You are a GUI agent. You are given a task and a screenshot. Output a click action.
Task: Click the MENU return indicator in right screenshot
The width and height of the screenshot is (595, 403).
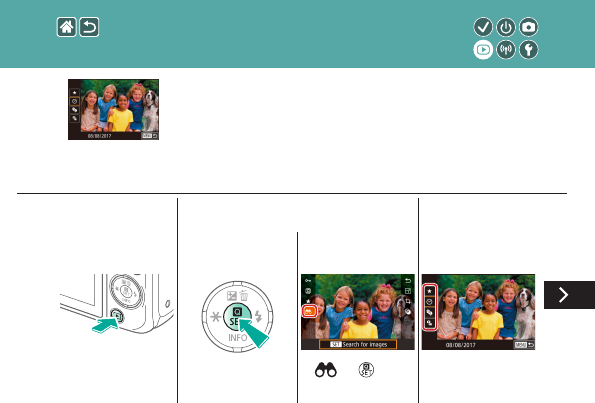click(x=524, y=345)
